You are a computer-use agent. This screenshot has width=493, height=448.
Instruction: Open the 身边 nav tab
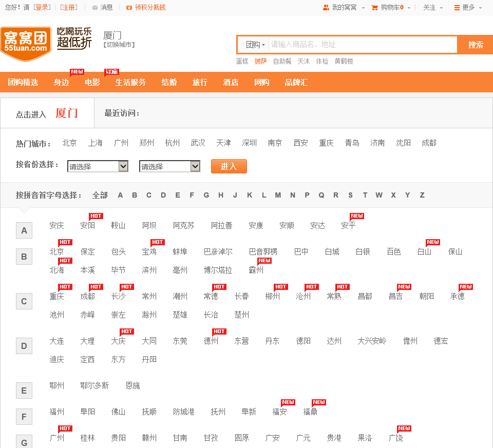coord(61,82)
